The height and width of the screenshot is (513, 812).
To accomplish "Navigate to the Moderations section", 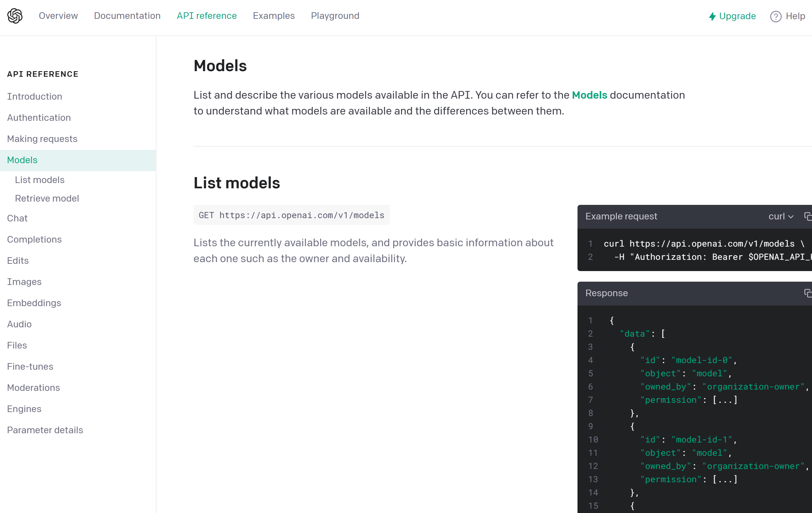I will [33, 388].
